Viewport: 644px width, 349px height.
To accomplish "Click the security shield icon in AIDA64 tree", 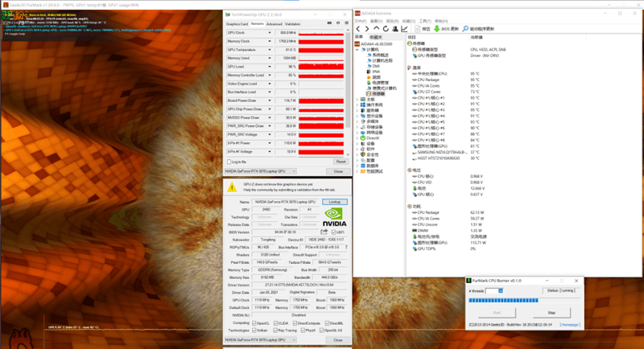I will (x=363, y=154).
